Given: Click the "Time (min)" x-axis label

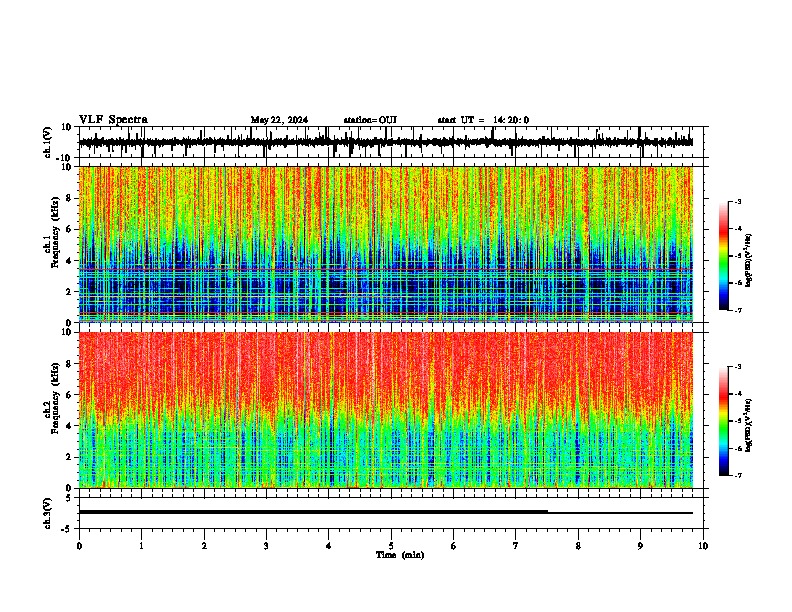Looking at the screenshot, I should 400,555.
